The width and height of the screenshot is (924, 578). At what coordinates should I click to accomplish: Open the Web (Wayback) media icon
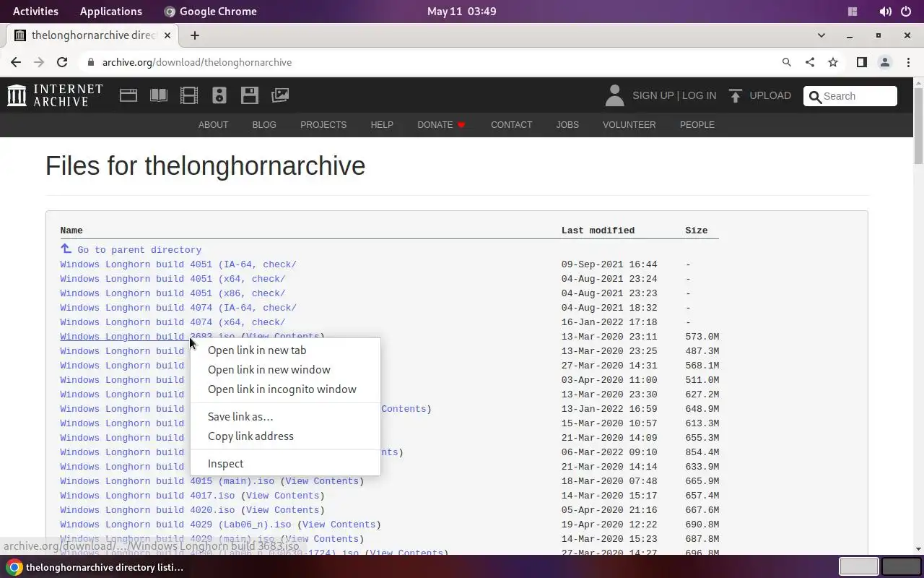pyautogui.click(x=128, y=95)
